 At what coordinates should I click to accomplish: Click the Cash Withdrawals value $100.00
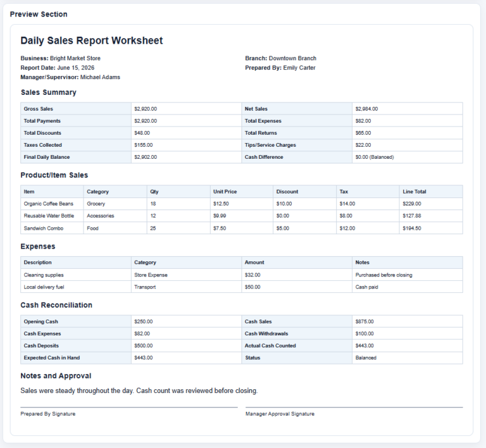pyautogui.click(x=364, y=333)
